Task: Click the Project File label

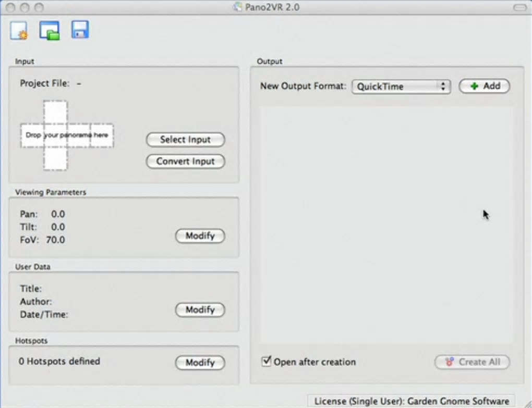Action: coord(44,83)
